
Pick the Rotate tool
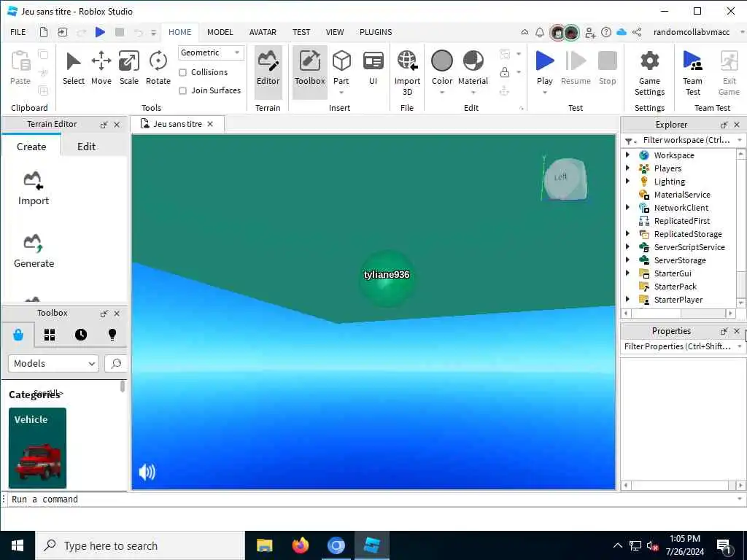coord(158,68)
